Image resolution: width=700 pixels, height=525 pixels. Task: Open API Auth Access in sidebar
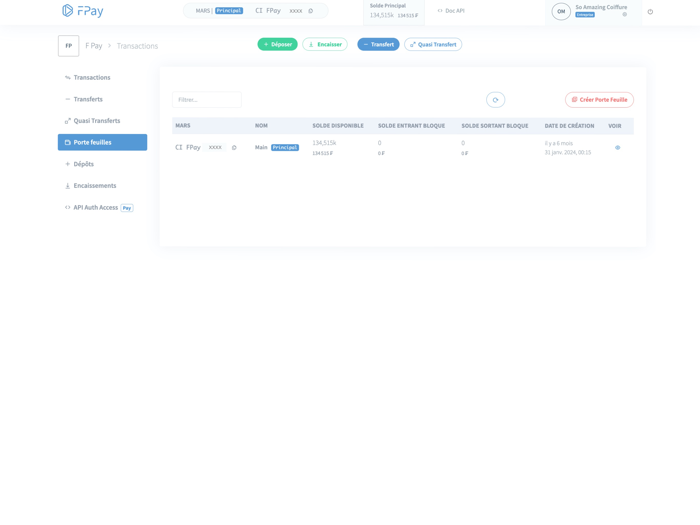point(102,207)
